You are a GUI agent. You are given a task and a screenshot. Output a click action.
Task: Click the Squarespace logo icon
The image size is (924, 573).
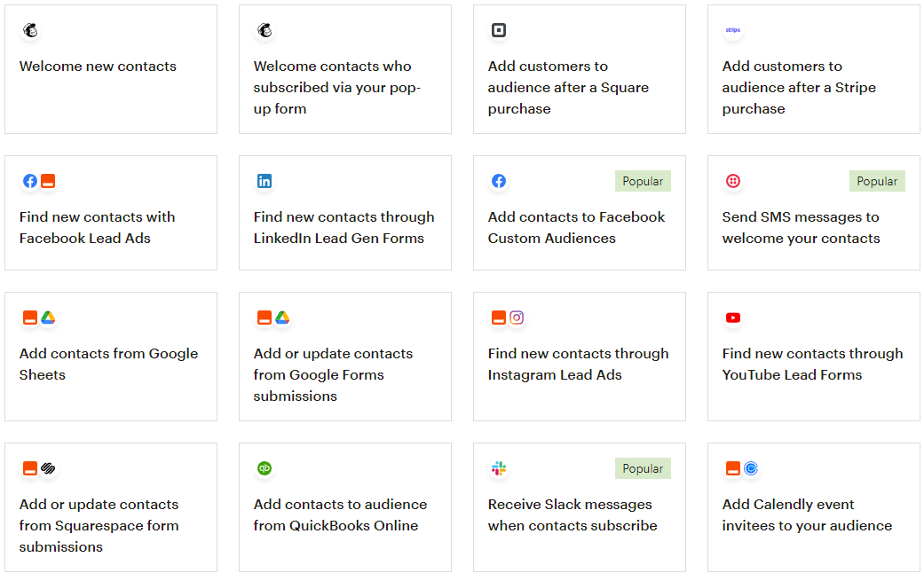(x=48, y=468)
